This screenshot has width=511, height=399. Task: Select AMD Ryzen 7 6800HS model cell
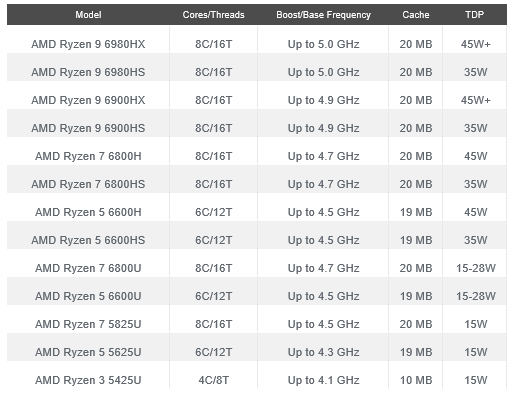pyautogui.click(x=88, y=184)
